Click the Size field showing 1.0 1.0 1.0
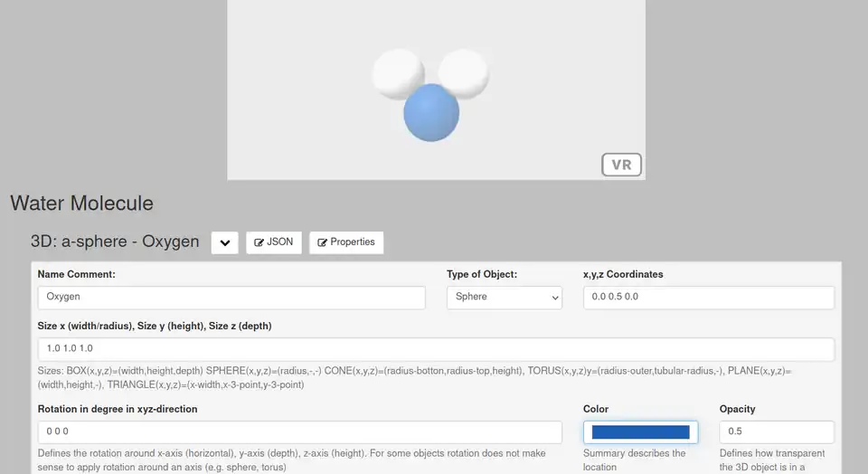The height and width of the screenshot is (474, 868). tap(436, 349)
